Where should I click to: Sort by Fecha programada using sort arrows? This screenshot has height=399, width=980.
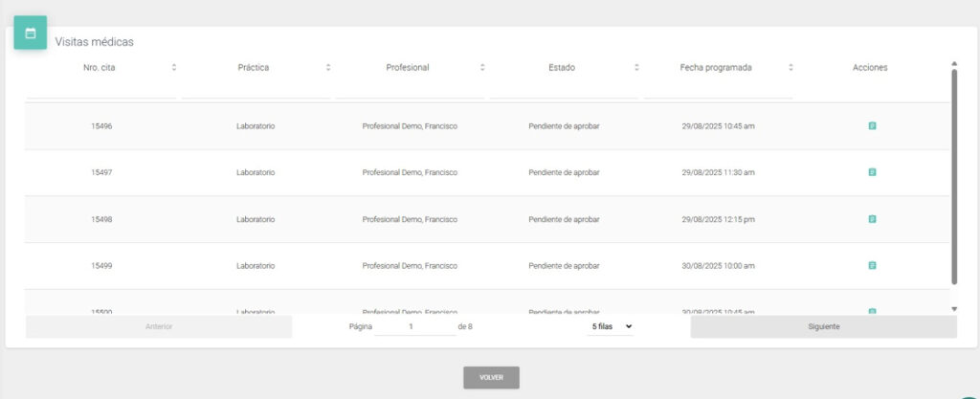coord(791,68)
